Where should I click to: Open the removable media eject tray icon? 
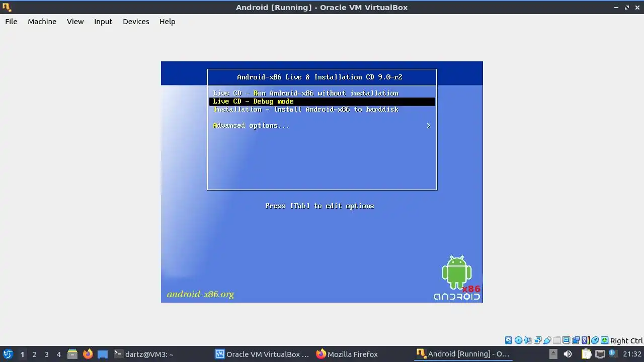(553, 354)
